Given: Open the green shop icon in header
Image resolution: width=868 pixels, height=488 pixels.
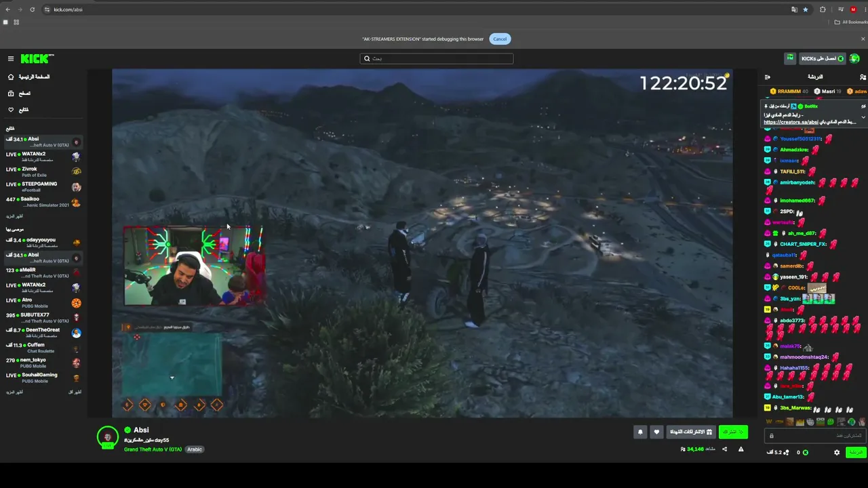Looking at the screenshot, I should click(790, 59).
